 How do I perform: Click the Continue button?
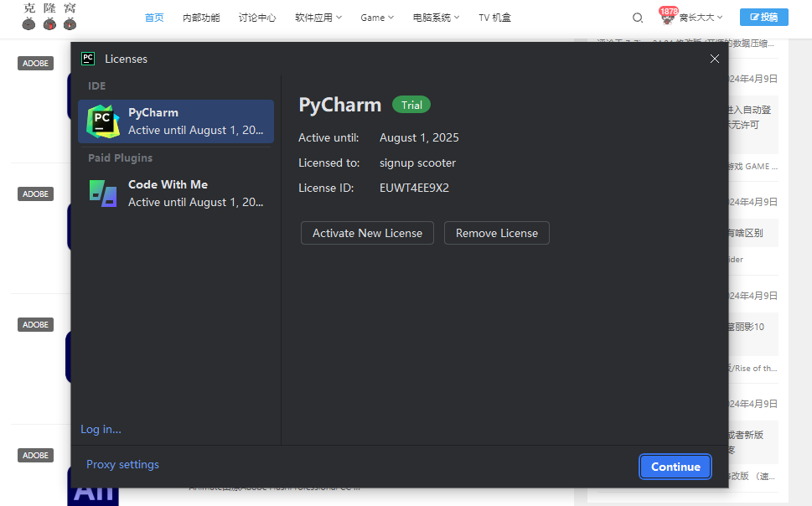click(x=675, y=467)
